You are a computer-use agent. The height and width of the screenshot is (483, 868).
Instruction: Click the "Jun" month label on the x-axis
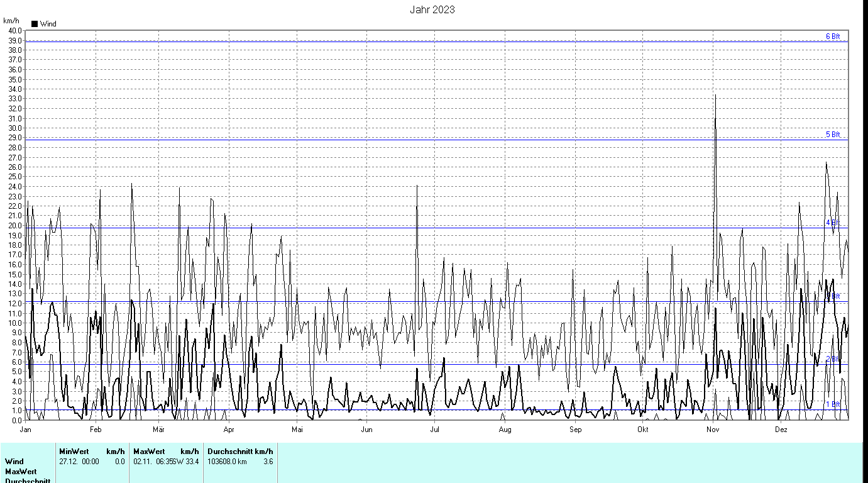tap(366, 430)
